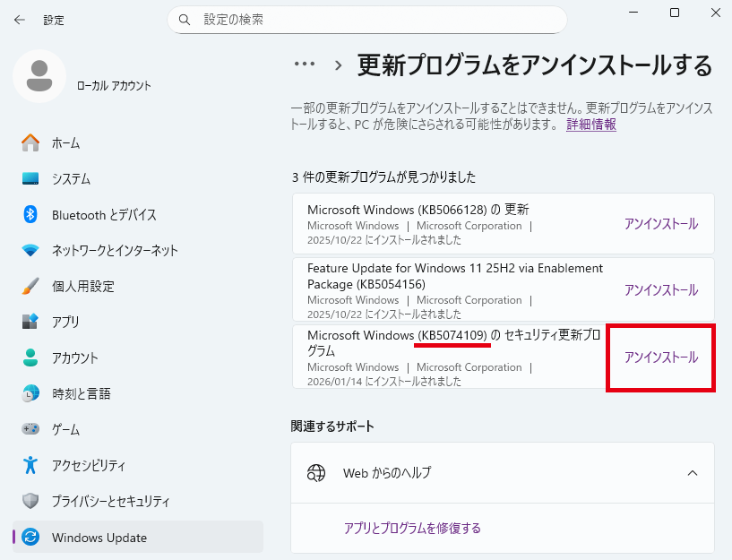The image size is (732, 560).
Task: Open the Accessibility figure icon
Action: tap(31, 465)
